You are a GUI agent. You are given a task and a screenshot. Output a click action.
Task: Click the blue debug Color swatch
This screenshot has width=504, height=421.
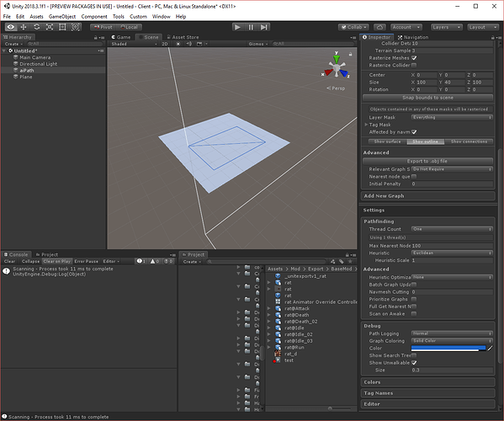(448, 348)
